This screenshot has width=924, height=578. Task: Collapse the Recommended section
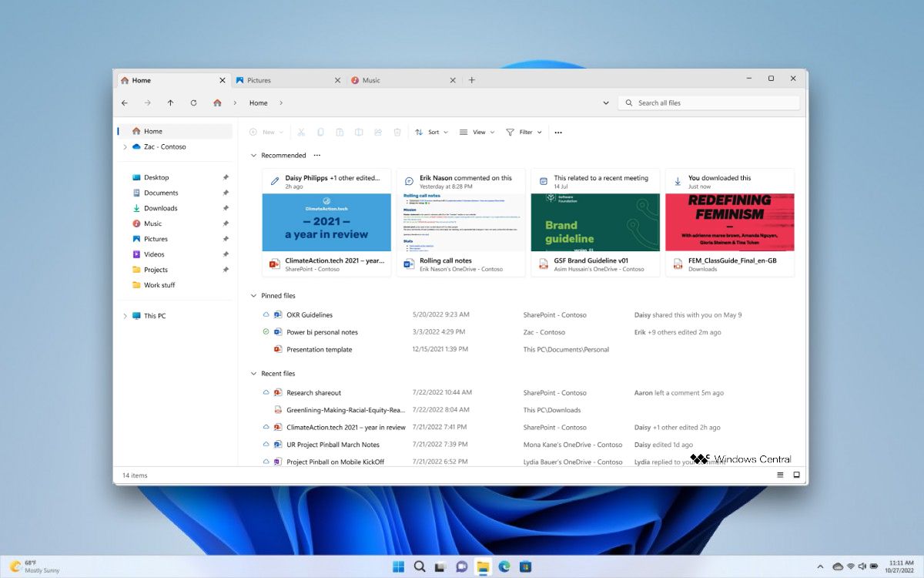[254, 156]
